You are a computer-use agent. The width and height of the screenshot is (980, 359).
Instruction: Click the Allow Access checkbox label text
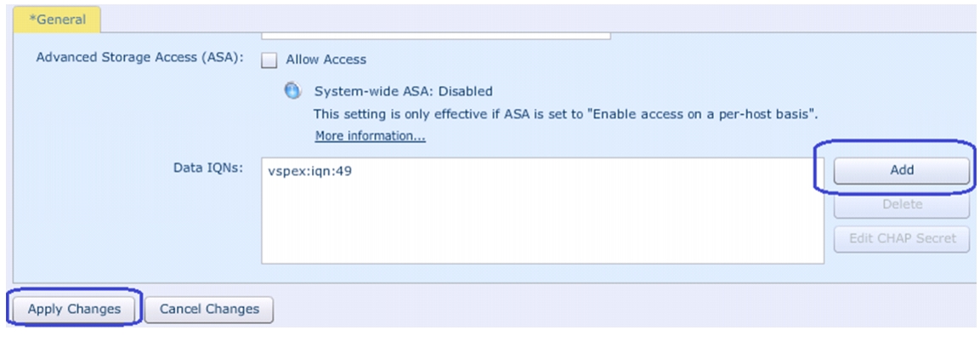[326, 60]
